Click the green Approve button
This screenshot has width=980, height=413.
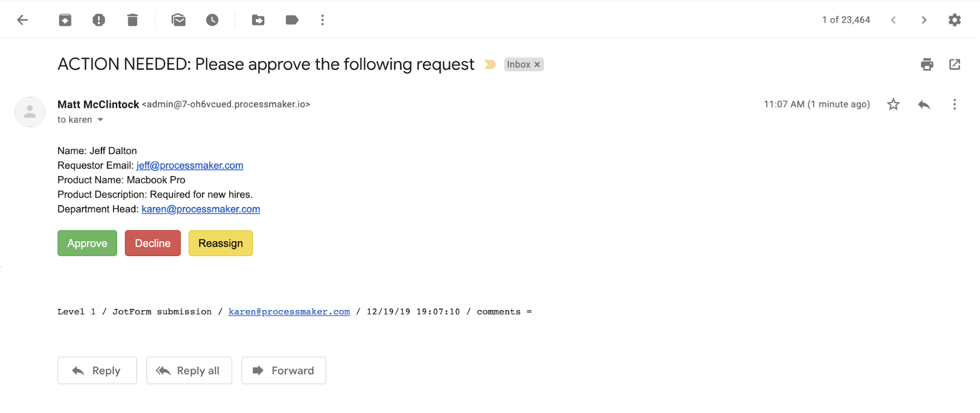(x=87, y=243)
